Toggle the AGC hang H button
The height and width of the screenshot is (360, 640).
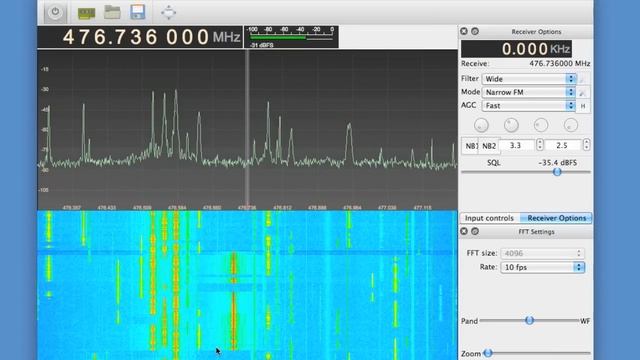[583, 106]
